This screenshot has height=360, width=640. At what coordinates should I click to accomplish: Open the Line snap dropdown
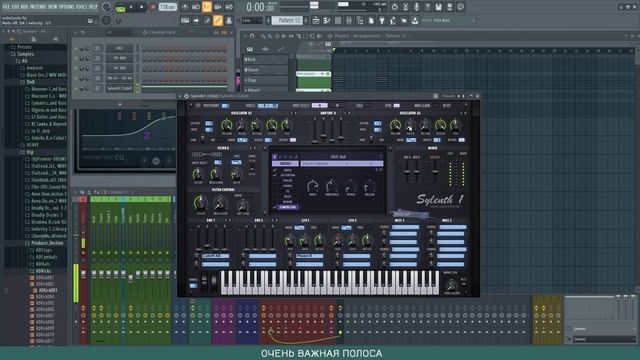pos(252,20)
